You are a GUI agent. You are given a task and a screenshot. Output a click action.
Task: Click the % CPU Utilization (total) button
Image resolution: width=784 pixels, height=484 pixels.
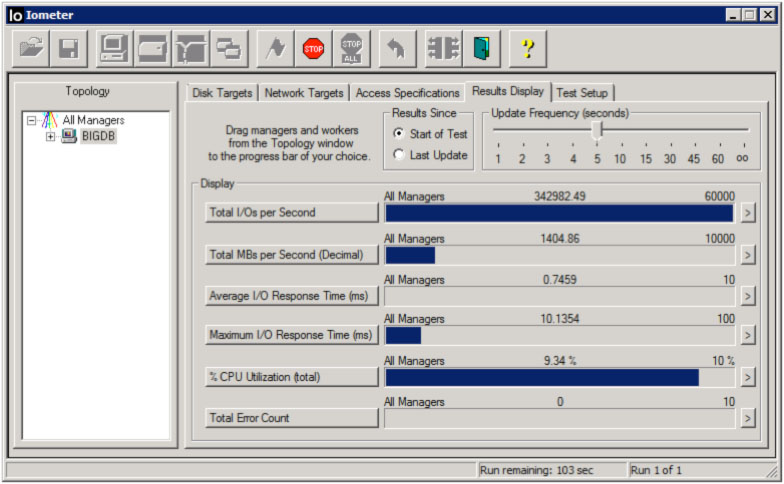coord(292,377)
